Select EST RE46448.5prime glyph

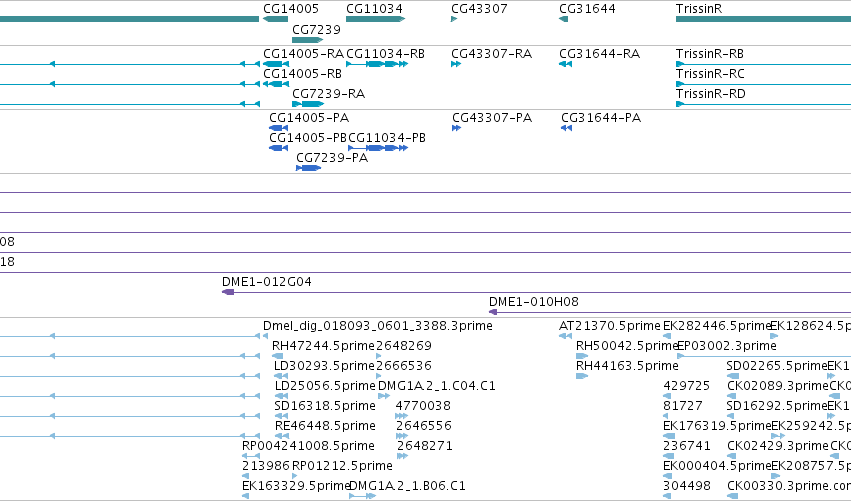[281, 436]
